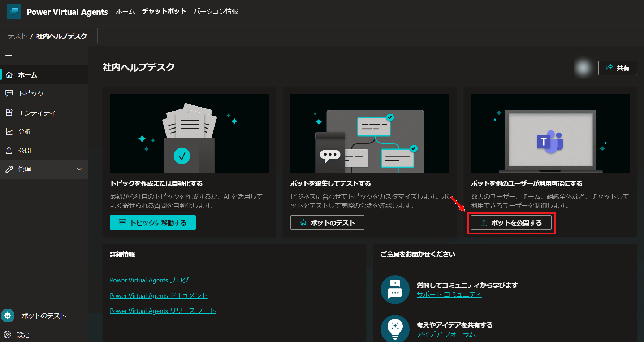Open Power Virtual Agents ブログ link
The width and height of the screenshot is (644, 342).
[x=149, y=280]
